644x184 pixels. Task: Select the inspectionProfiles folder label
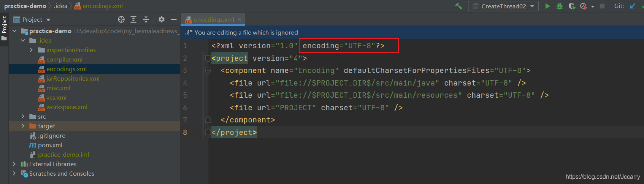click(71, 50)
